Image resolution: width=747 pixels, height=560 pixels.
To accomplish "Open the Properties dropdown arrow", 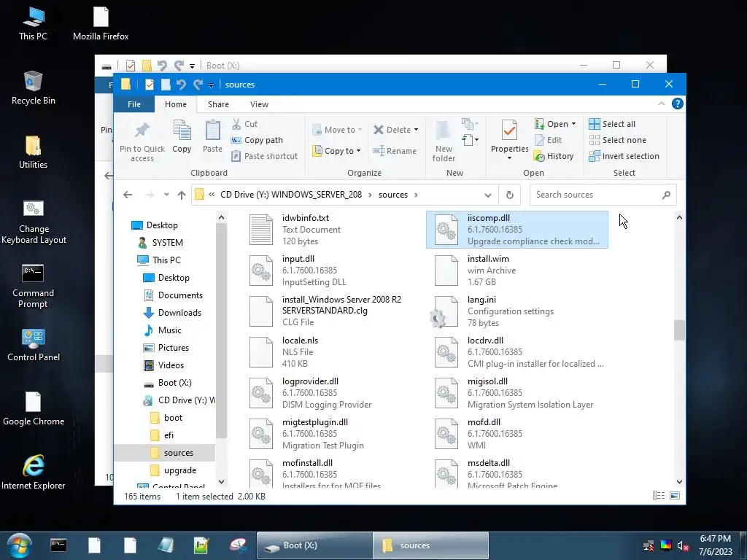I will tap(509, 158).
